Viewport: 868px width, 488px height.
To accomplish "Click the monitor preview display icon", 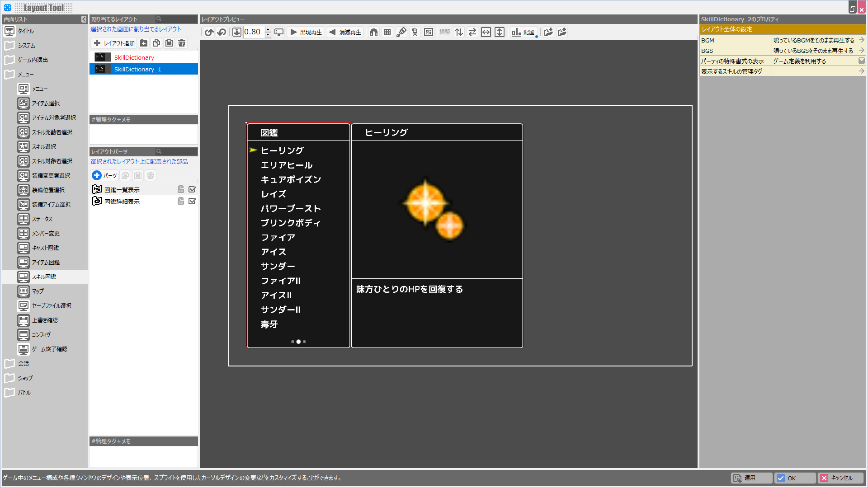I will click(279, 32).
